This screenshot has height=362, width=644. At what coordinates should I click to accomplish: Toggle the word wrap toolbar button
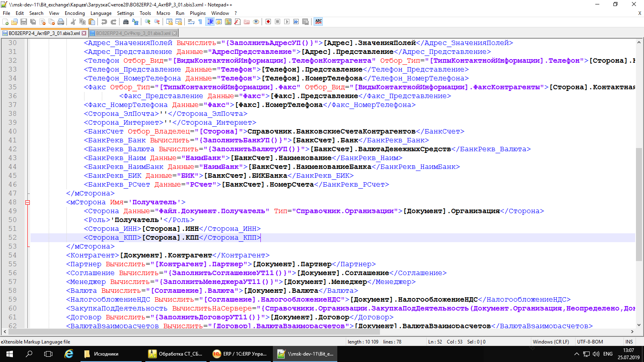pyautogui.click(x=191, y=22)
